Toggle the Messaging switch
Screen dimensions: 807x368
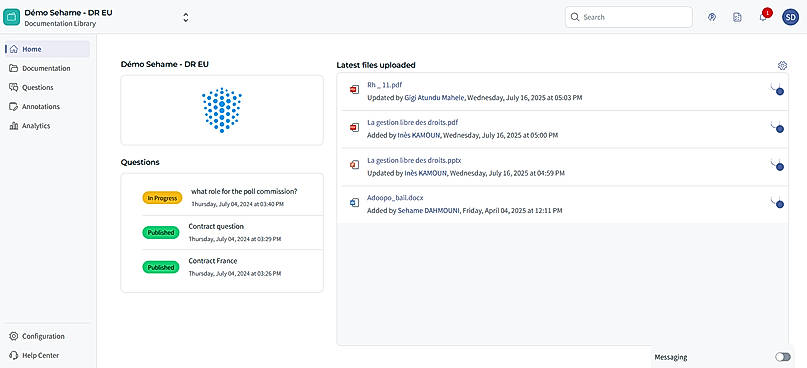tap(782, 357)
